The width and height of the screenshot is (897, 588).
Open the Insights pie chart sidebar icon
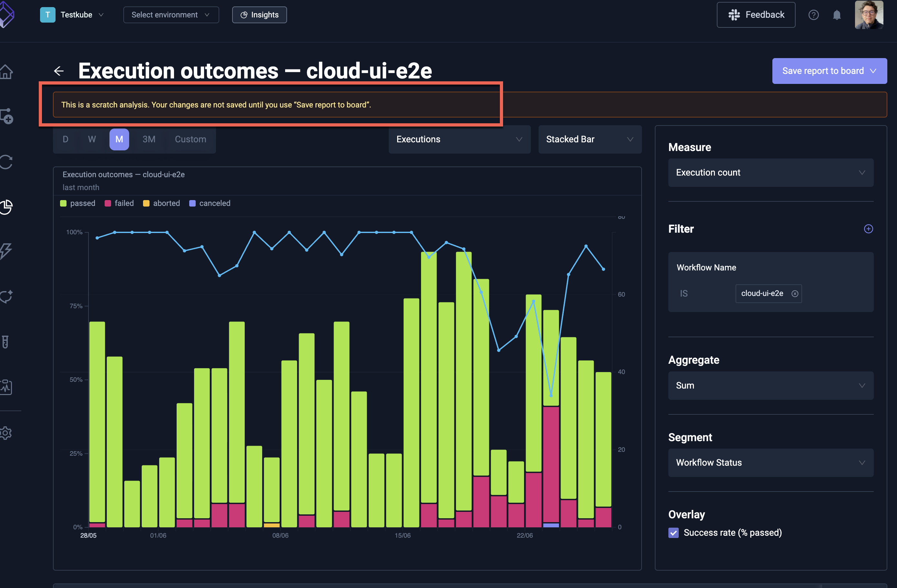6,207
